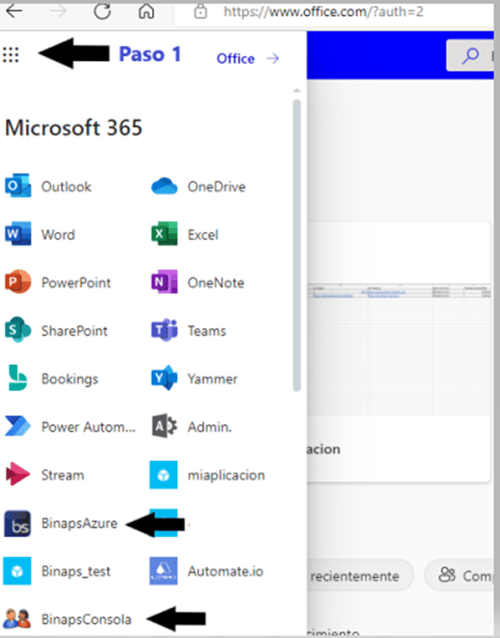
Task: Select the recientemente filter pill
Action: tap(358, 576)
